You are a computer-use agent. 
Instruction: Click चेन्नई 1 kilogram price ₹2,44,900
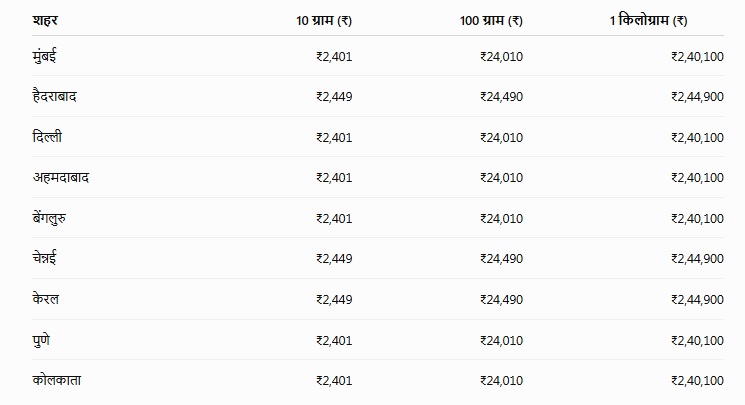pyautogui.click(x=697, y=259)
